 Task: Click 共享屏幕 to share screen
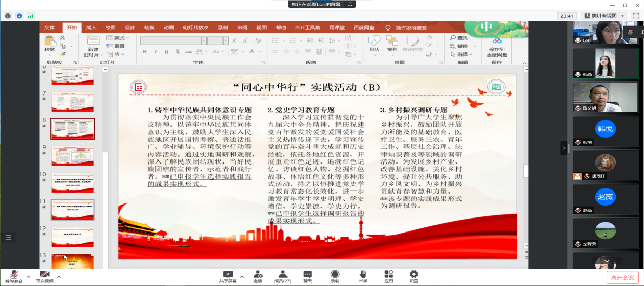228,276
